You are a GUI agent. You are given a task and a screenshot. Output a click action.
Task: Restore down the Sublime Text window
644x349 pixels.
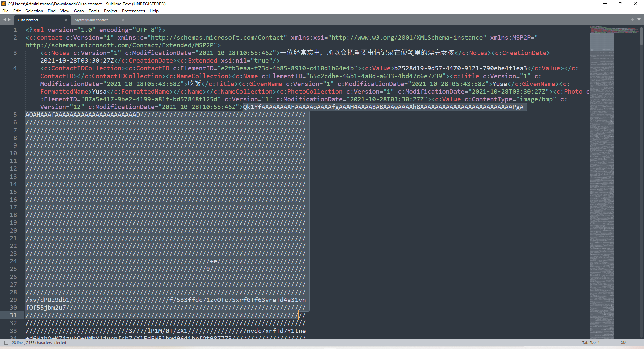point(620,4)
